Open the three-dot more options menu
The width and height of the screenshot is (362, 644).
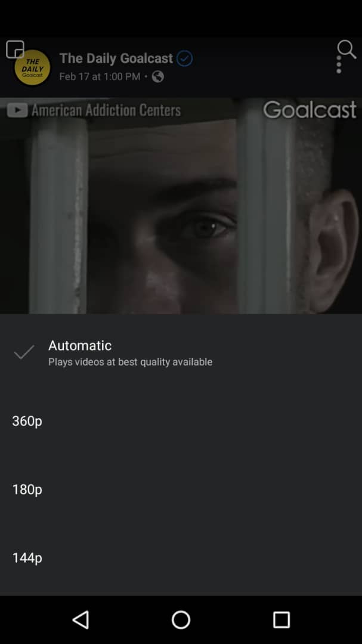(x=339, y=65)
